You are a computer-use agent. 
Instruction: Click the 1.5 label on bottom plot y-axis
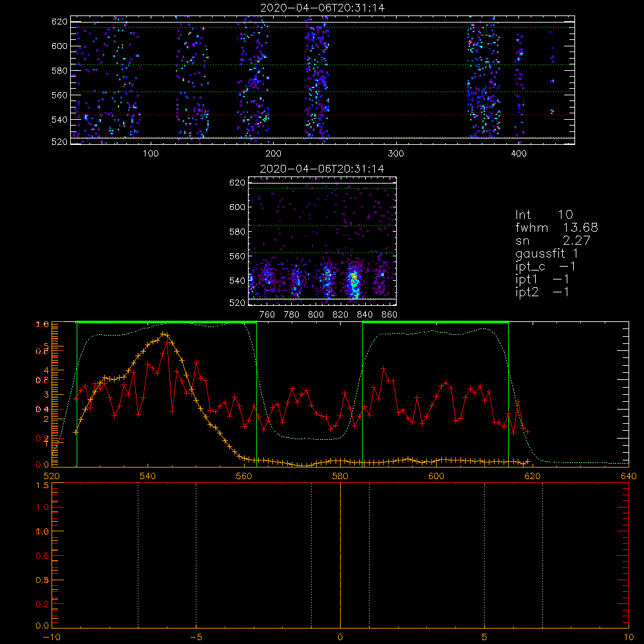(43, 486)
